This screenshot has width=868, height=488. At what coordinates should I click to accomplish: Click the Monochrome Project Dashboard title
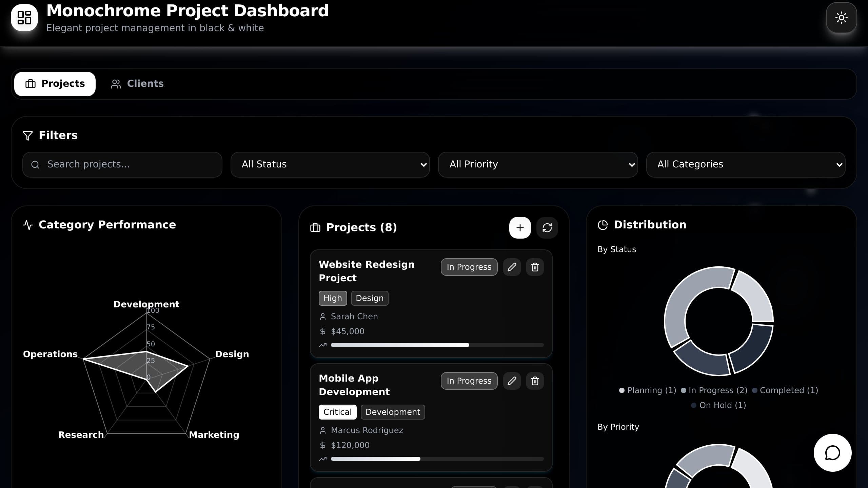188,11
